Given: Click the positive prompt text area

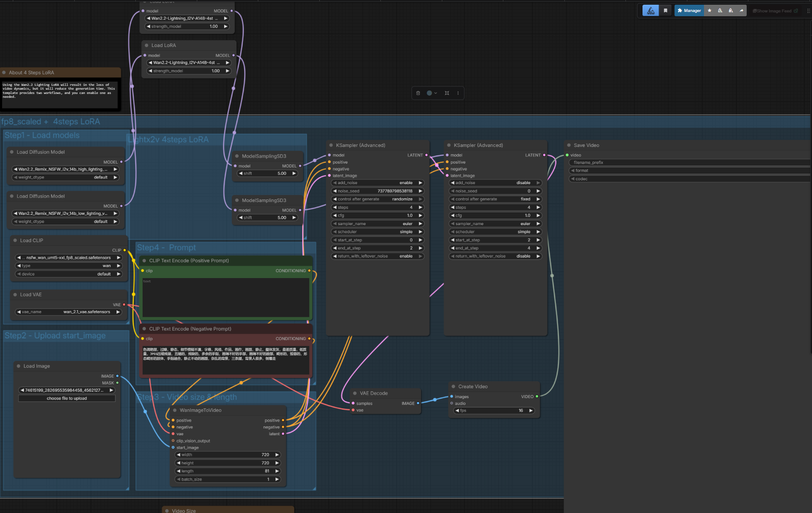Looking at the screenshot, I should coord(225,297).
